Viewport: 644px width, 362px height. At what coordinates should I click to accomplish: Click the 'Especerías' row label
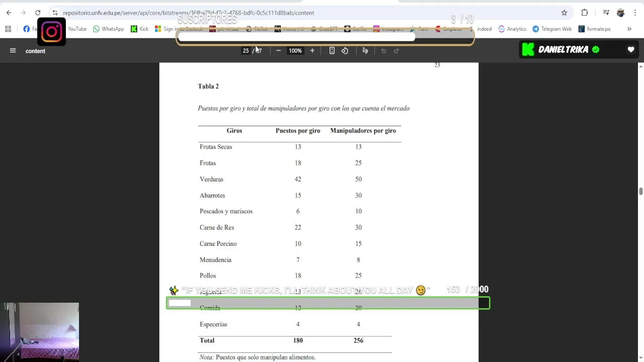pyautogui.click(x=213, y=324)
